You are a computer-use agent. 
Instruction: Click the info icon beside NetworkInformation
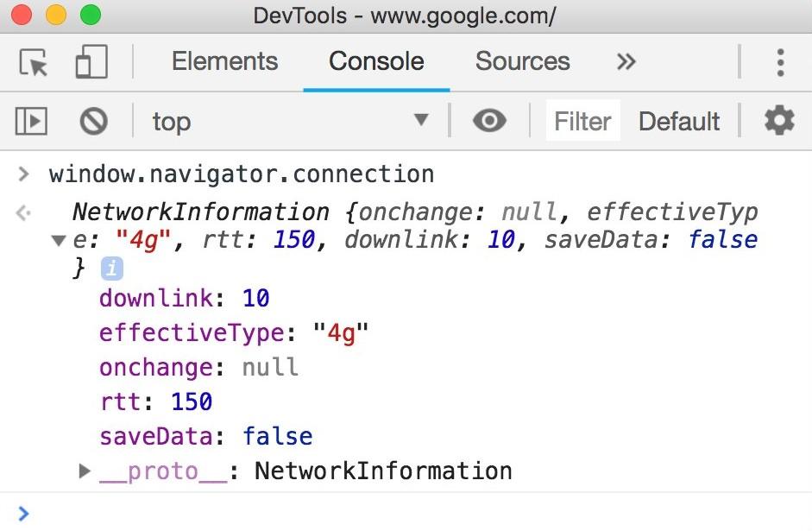tap(110, 269)
